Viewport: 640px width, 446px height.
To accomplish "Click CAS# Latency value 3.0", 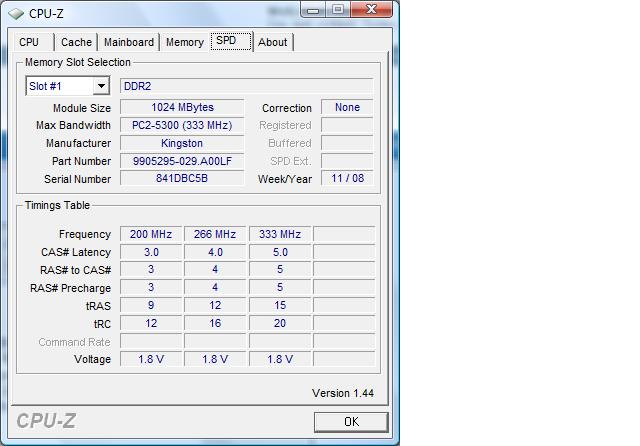I will tap(151, 252).
